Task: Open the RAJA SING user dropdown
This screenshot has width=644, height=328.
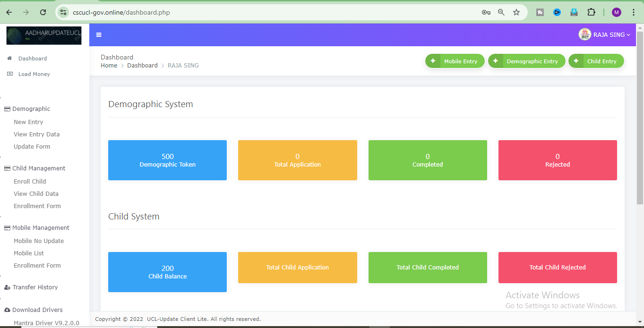Action: (605, 34)
